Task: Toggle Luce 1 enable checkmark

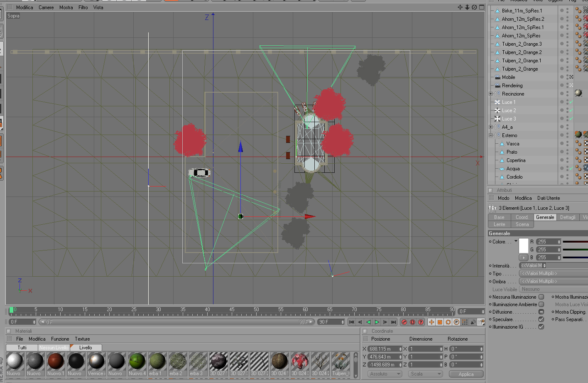Action: pos(571,102)
